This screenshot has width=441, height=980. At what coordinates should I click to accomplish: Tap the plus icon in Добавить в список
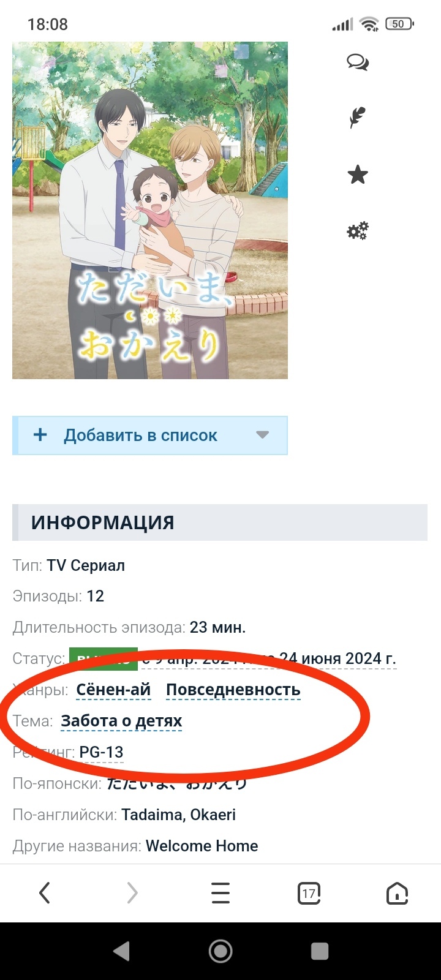(40, 435)
